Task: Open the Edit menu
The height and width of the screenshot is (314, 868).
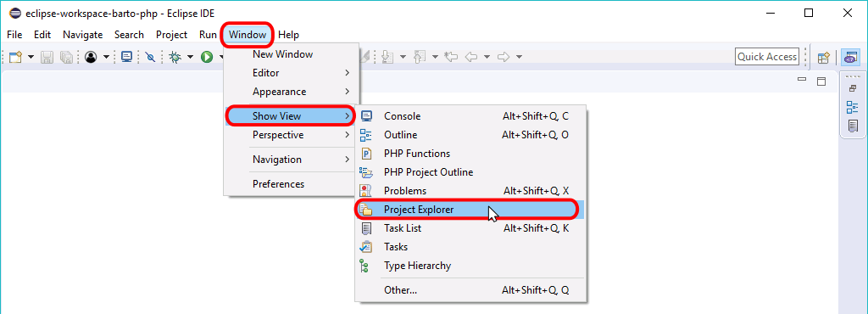Action: pos(42,34)
